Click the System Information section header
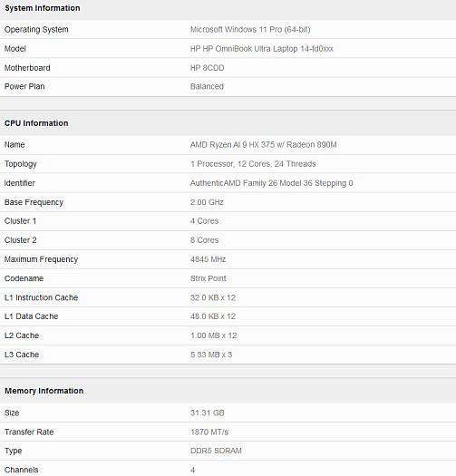 coord(43,8)
